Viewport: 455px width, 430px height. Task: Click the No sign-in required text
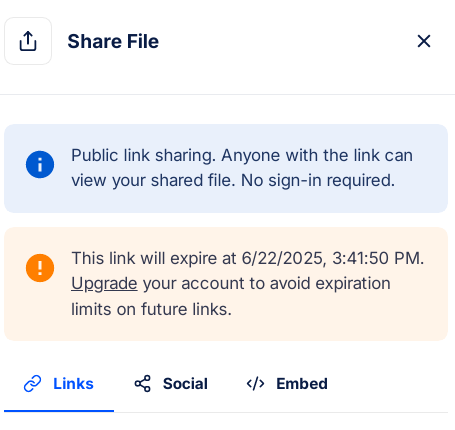tap(318, 181)
